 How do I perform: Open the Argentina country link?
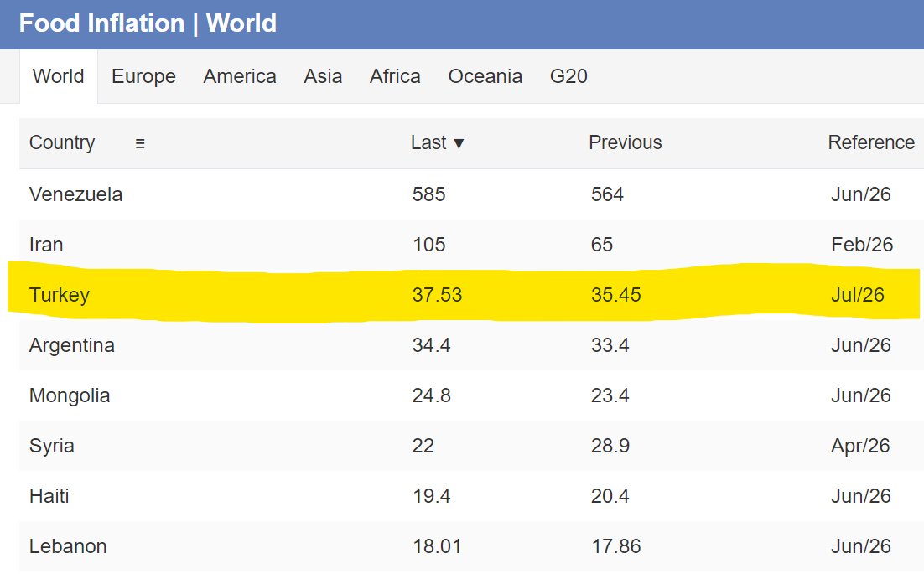[x=72, y=345]
